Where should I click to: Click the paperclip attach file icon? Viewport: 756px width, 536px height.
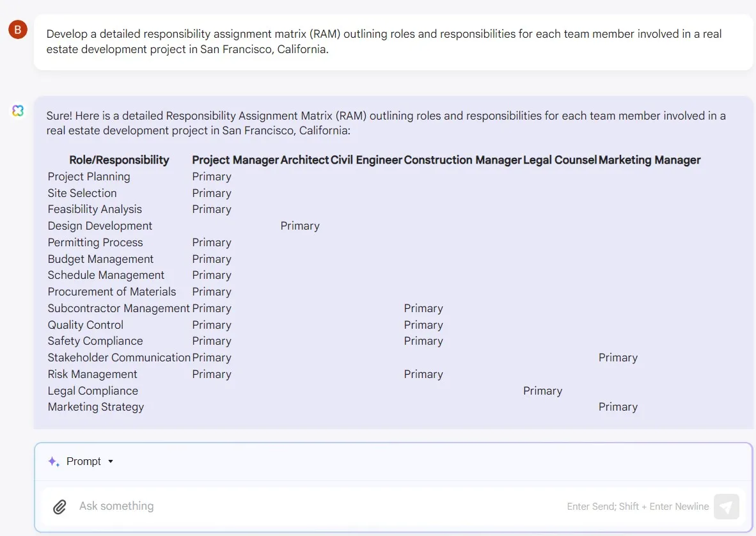pyautogui.click(x=59, y=507)
